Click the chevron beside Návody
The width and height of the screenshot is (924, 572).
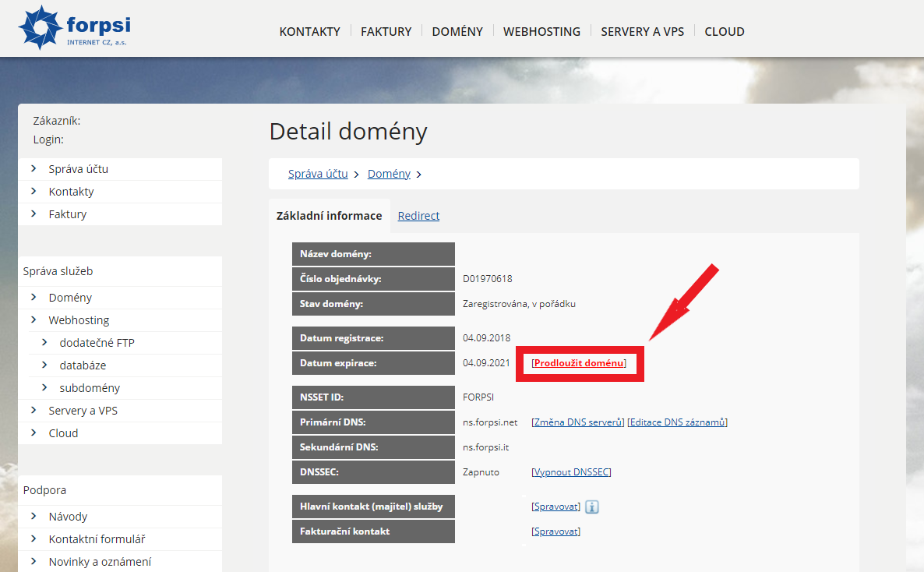coord(34,516)
